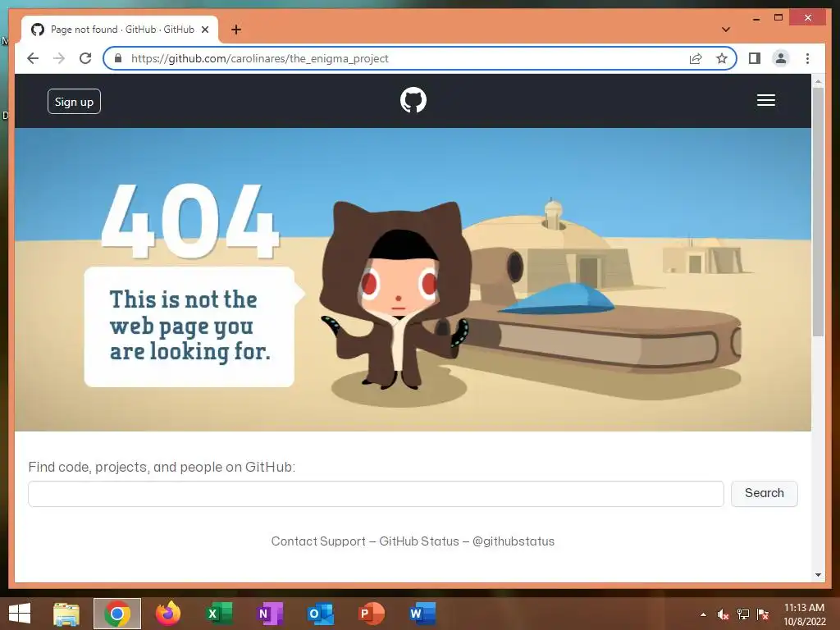
Task: Click the Action Center flag tray icon
Action: (x=763, y=614)
